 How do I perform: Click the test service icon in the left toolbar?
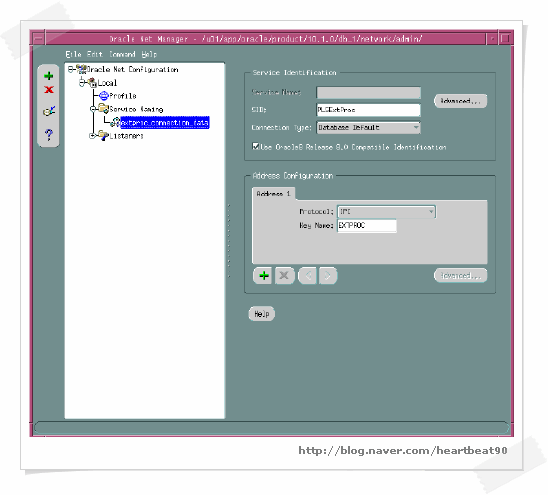pos(49,111)
